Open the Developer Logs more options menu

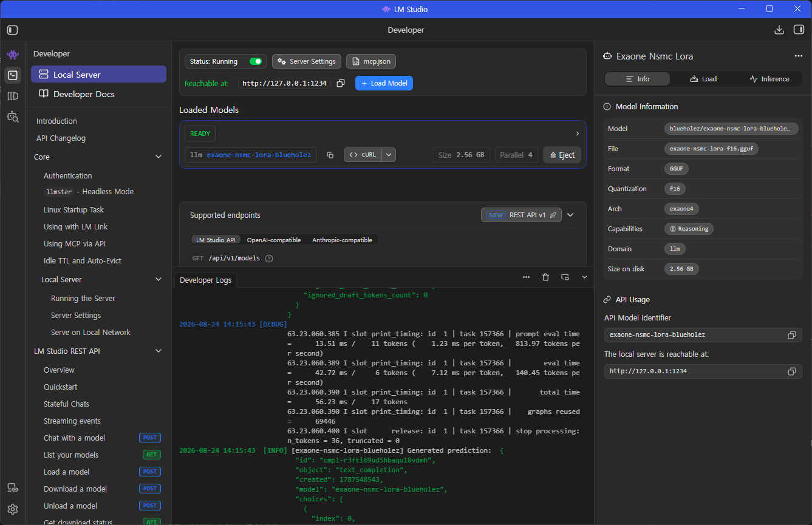[526, 277]
